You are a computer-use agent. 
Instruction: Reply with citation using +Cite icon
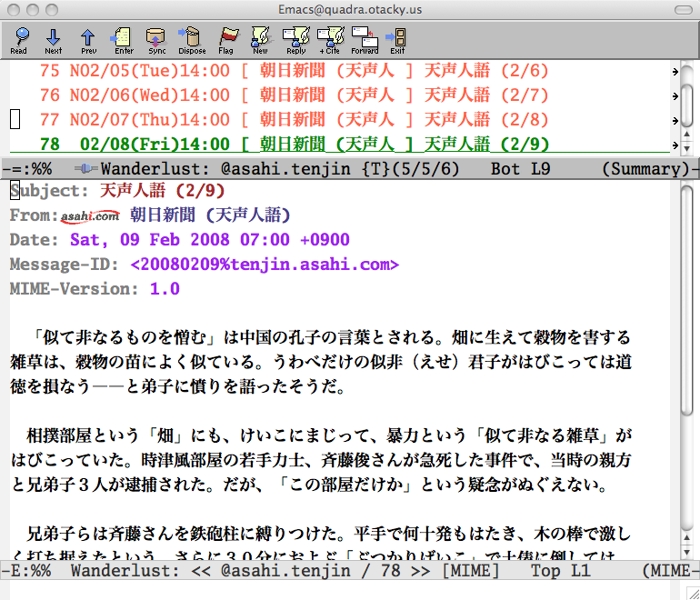point(330,40)
